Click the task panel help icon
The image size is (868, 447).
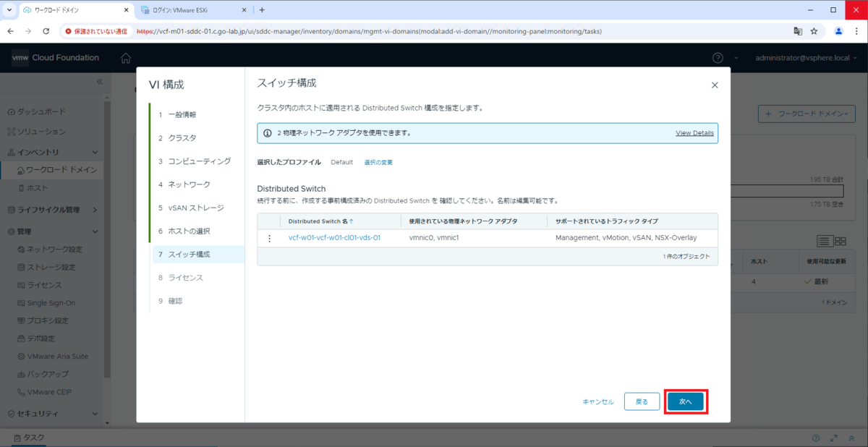816,438
